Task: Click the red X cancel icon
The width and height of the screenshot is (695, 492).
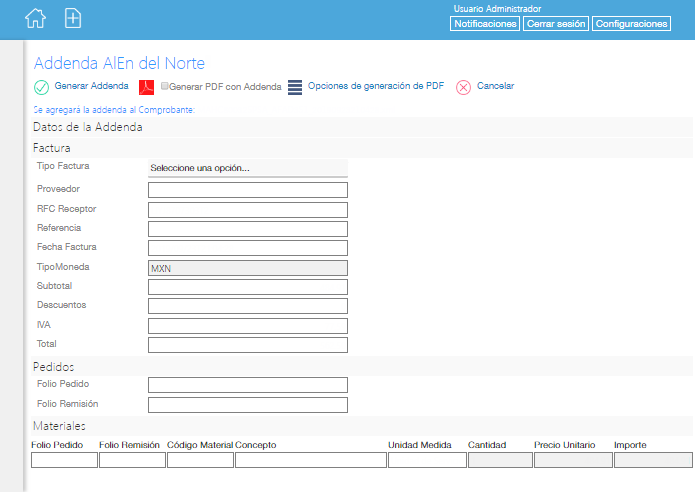Action: pos(463,87)
